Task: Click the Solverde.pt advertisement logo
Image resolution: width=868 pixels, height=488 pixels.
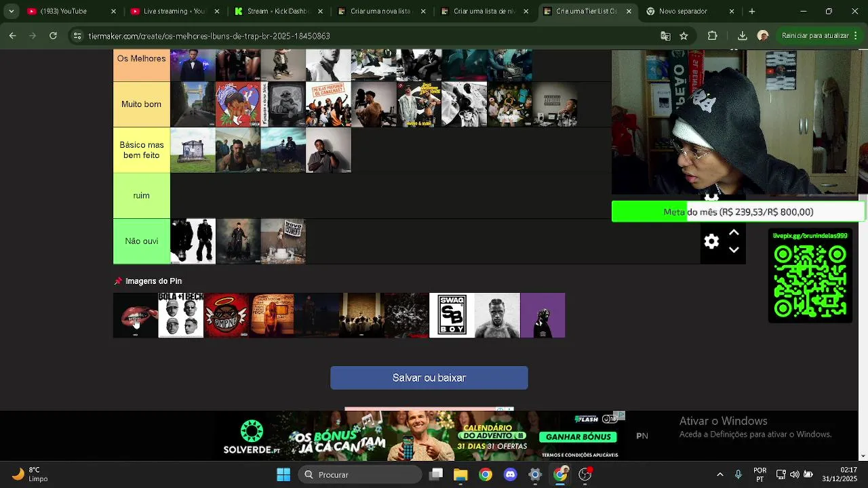Action: point(252,437)
